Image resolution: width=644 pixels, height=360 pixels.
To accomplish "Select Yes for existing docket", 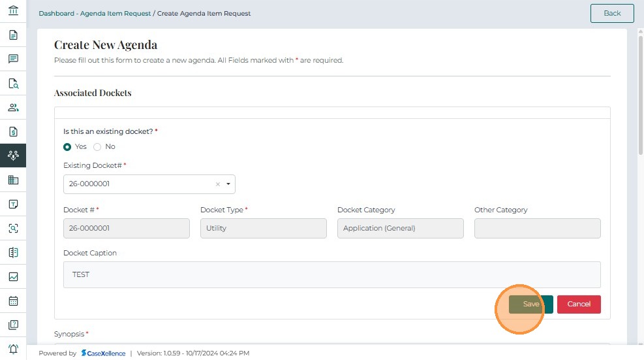I will (67, 147).
